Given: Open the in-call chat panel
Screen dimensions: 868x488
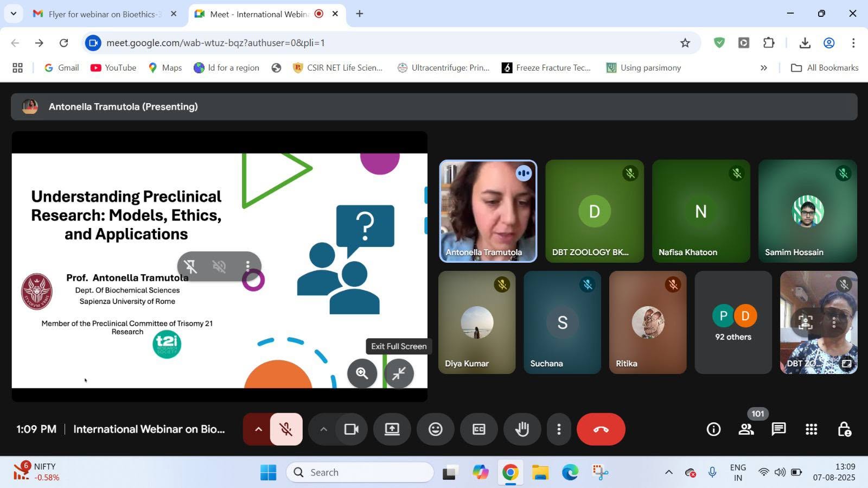Looking at the screenshot, I should [x=778, y=429].
